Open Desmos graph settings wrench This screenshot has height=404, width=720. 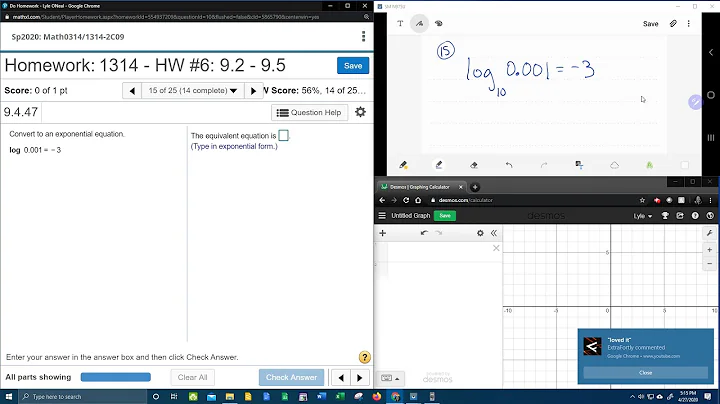point(709,233)
